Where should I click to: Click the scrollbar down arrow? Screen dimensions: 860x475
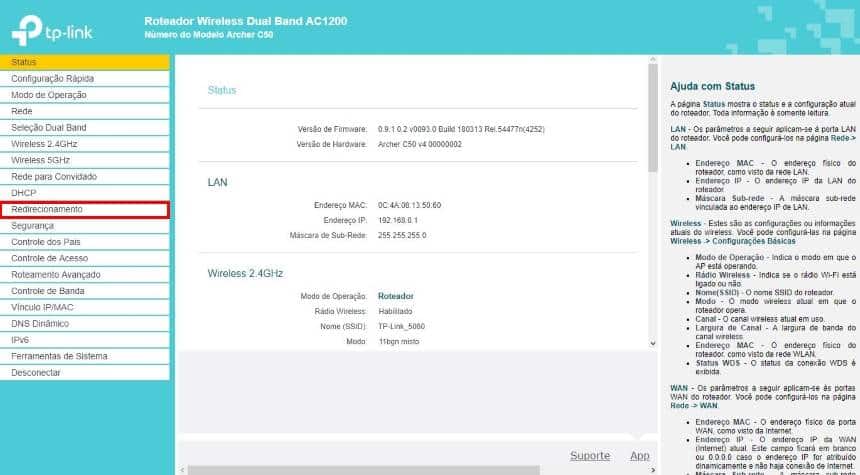[x=653, y=343]
